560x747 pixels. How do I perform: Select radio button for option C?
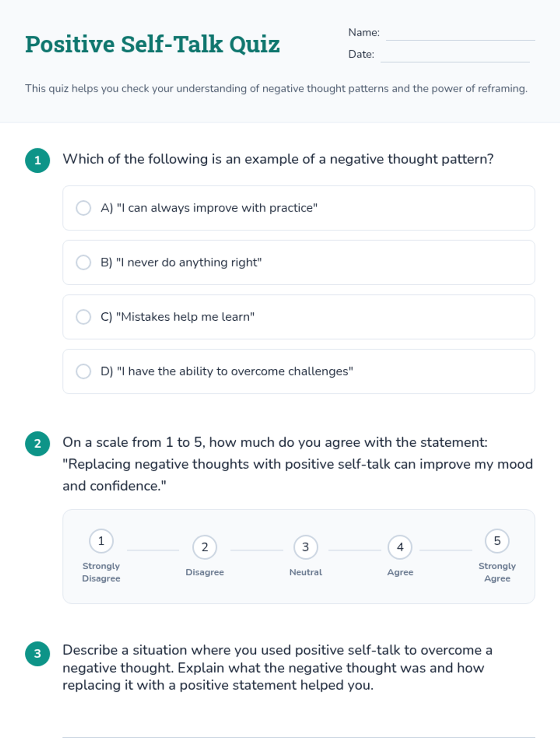pyautogui.click(x=84, y=317)
